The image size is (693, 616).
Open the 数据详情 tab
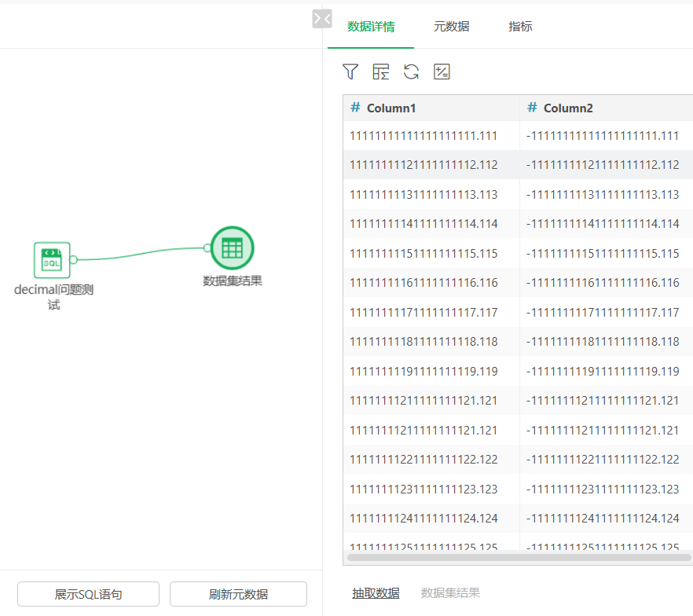(x=371, y=27)
